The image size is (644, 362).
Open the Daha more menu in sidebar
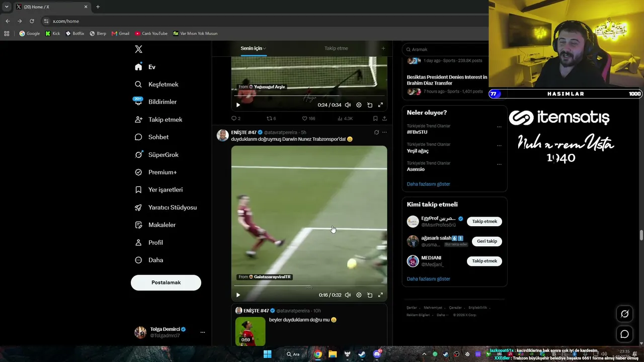(x=149, y=260)
